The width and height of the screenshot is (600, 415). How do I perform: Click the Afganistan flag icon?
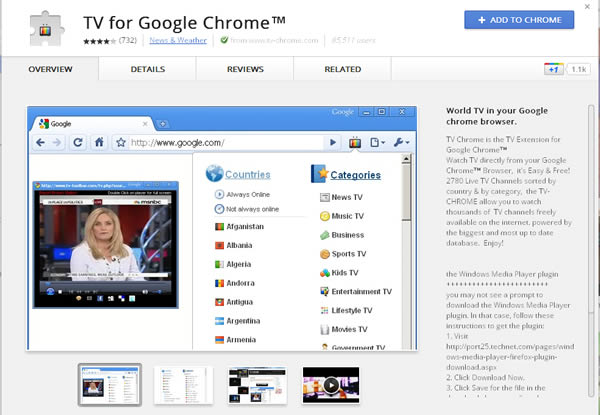(x=219, y=227)
